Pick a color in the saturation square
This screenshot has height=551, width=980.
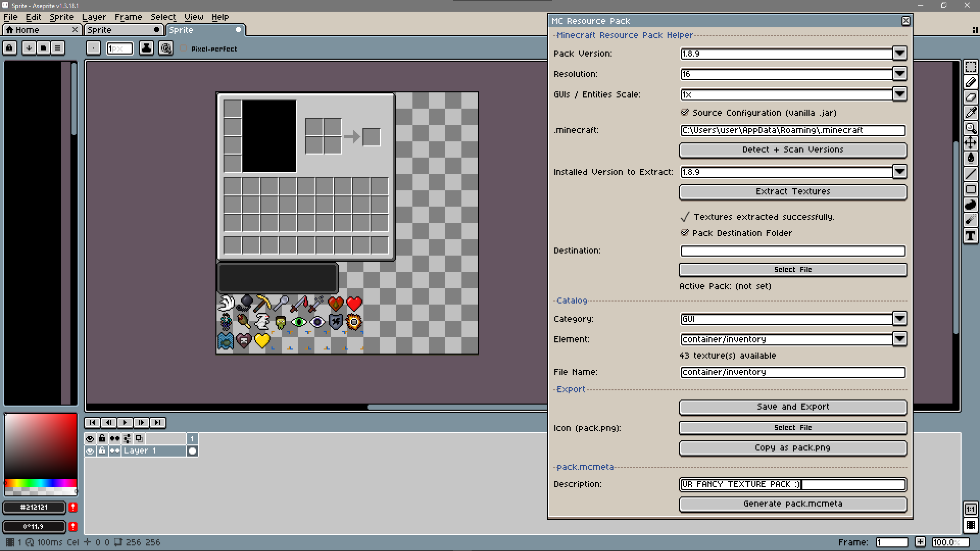coord(41,446)
